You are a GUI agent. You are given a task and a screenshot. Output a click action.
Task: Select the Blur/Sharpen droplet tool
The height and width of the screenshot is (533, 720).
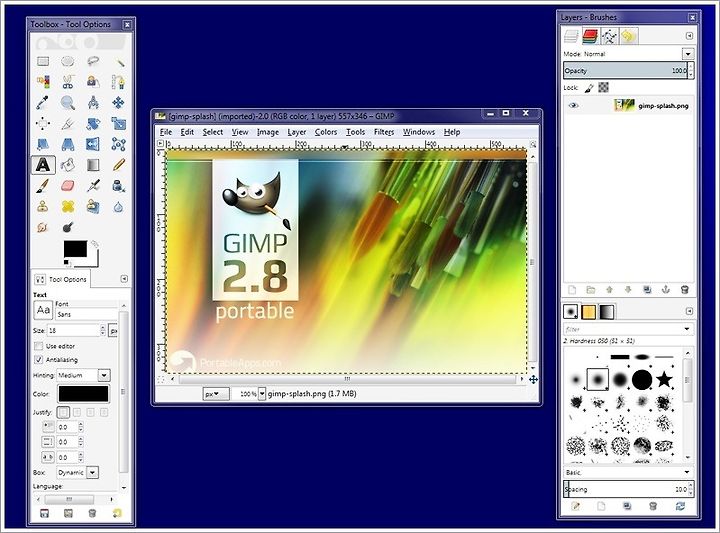(118, 207)
